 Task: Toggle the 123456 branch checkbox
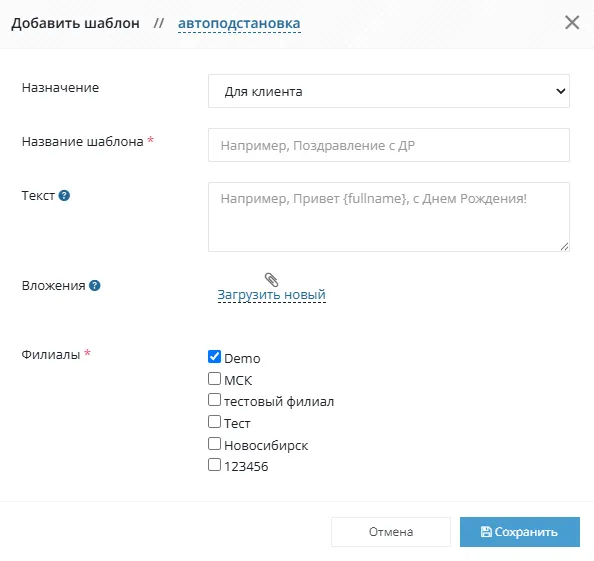tap(214, 464)
